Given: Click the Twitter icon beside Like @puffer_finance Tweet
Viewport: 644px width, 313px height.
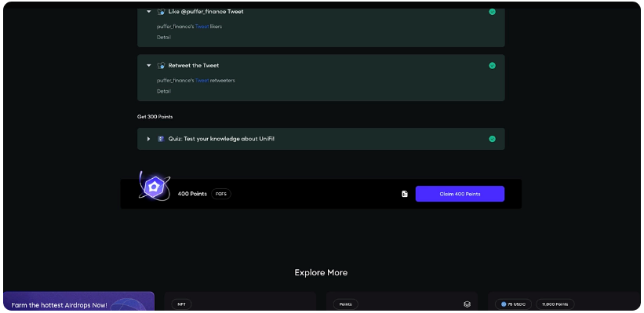Looking at the screenshot, I should (161, 12).
